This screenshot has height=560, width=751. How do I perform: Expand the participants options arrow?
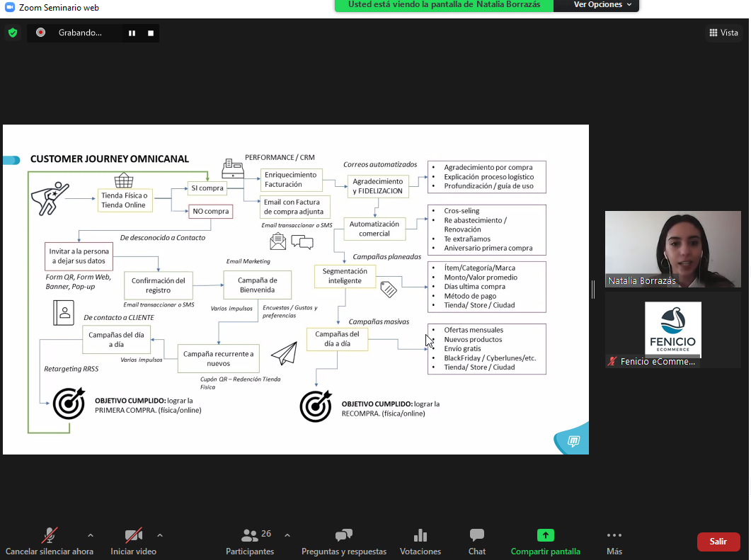coord(287,535)
